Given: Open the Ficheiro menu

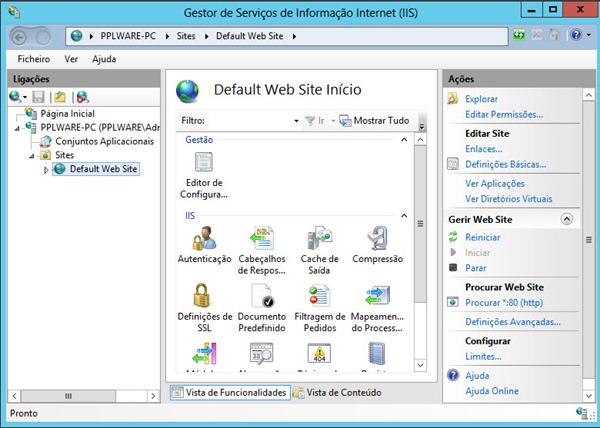Looking at the screenshot, I should (x=34, y=59).
